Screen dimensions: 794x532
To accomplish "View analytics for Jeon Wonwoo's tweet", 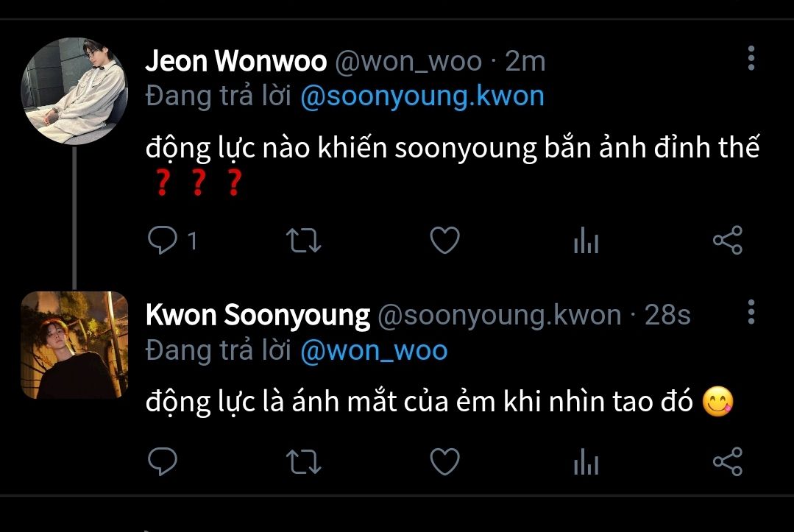I will tap(586, 241).
